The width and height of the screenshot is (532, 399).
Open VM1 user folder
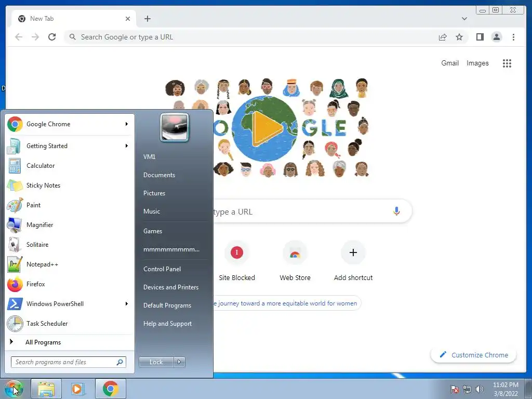[149, 157]
